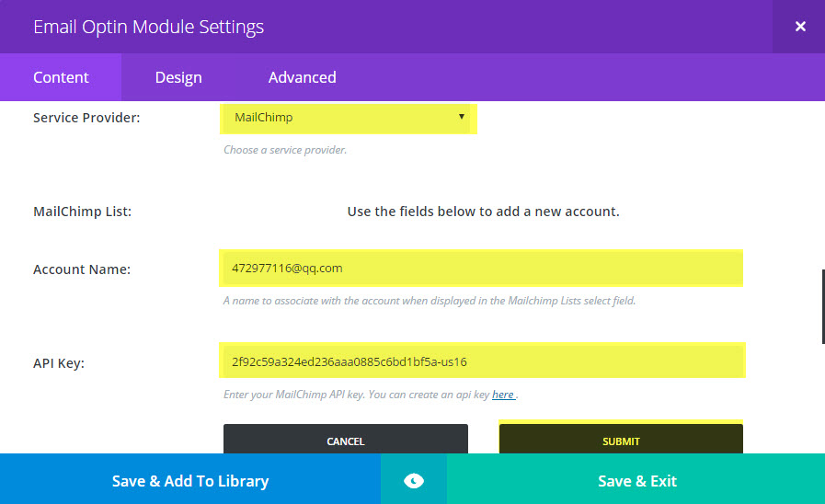Click the eye preview icon
Screen dimensions: 825x504
(x=414, y=481)
